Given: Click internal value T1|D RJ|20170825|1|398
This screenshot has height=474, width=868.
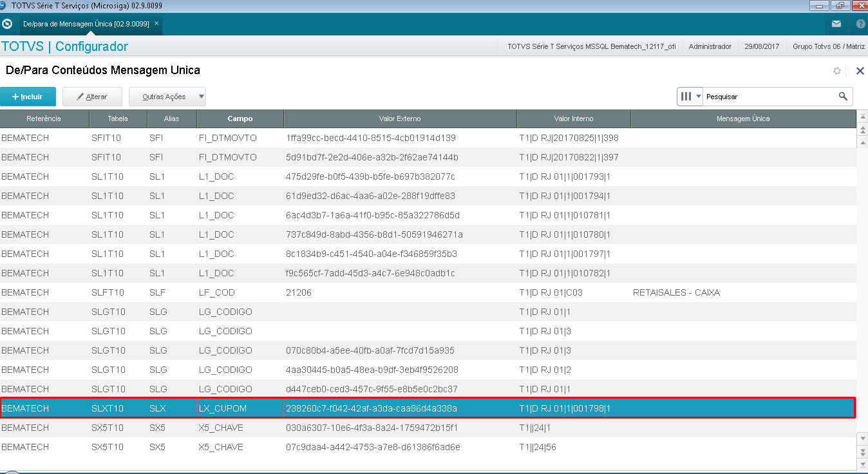Looking at the screenshot, I should 569,138.
